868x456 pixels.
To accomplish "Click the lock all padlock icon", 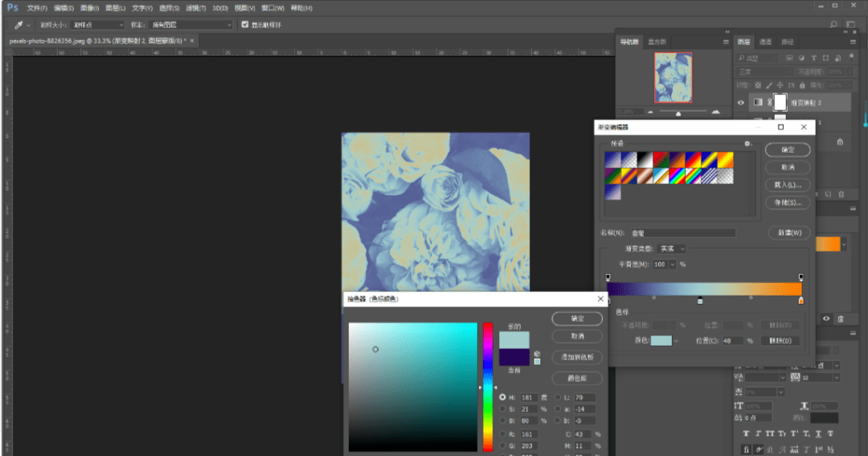I will 802,85.
